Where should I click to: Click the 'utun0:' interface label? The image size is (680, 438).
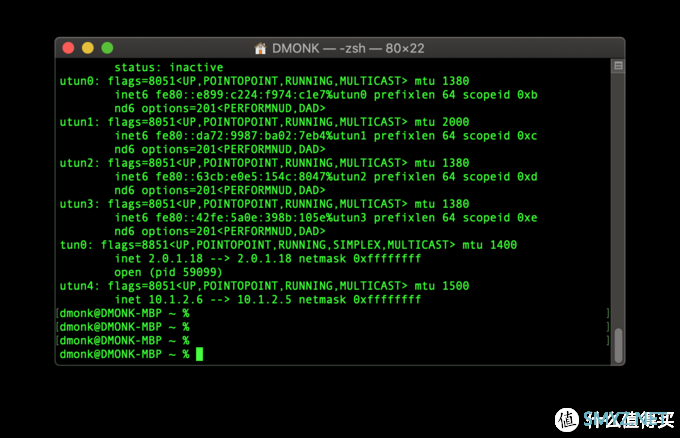(x=79, y=81)
